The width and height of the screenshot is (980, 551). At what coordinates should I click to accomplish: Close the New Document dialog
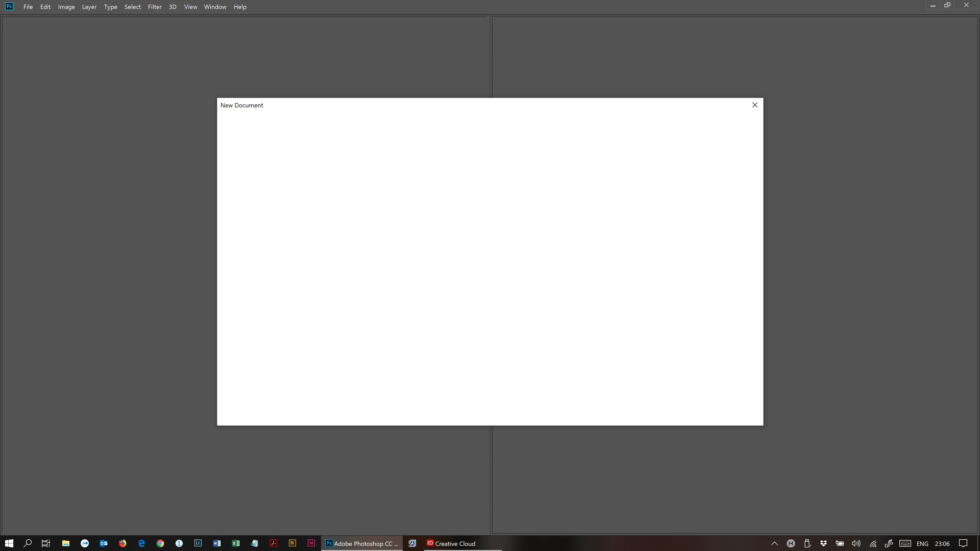(755, 105)
